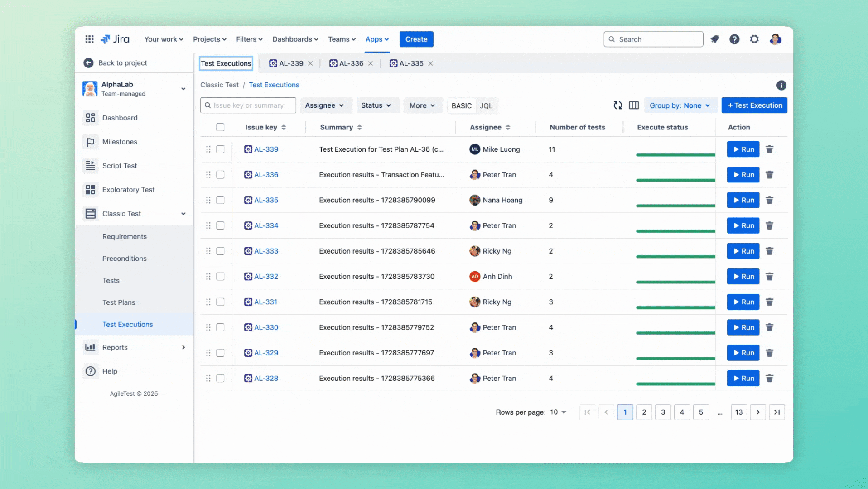Open the Jira app switcher grid icon
This screenshot has width=868, height=489.
point(90,39)
